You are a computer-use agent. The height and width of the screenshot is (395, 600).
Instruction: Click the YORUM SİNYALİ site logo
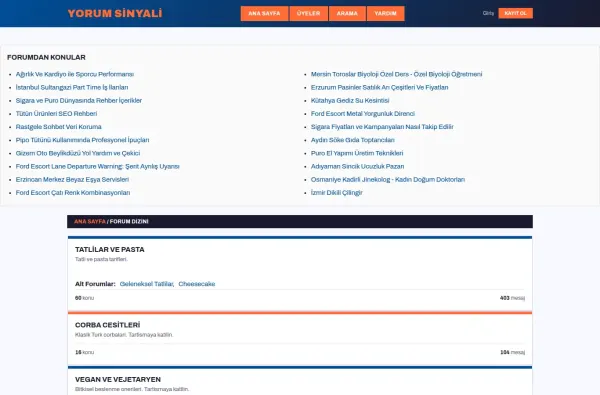[x=115, y=13]
